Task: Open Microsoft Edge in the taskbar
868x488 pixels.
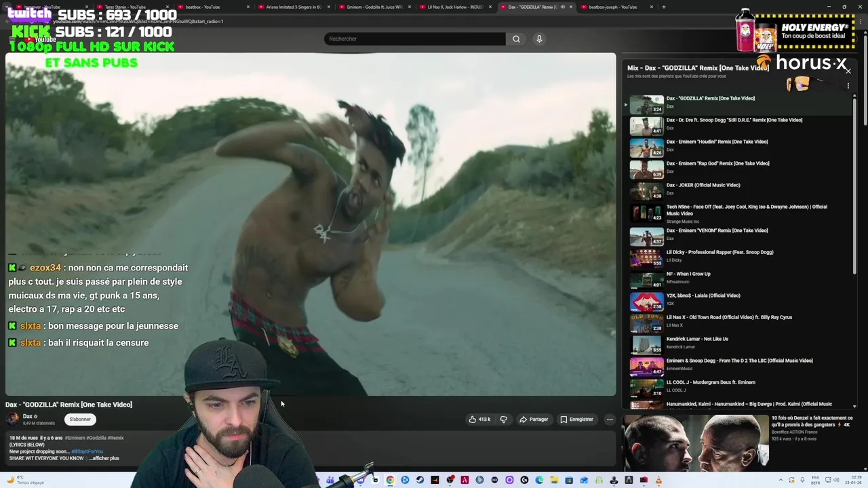Action: point(539,480)
